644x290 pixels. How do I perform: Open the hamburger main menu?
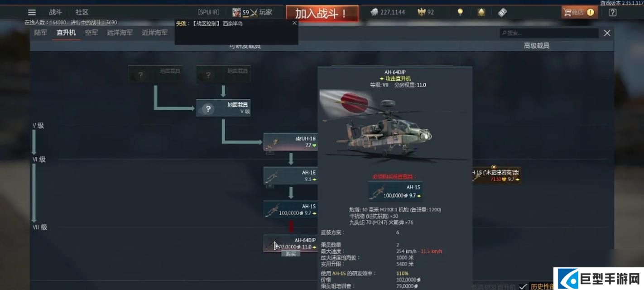click(x=32, y=12)
